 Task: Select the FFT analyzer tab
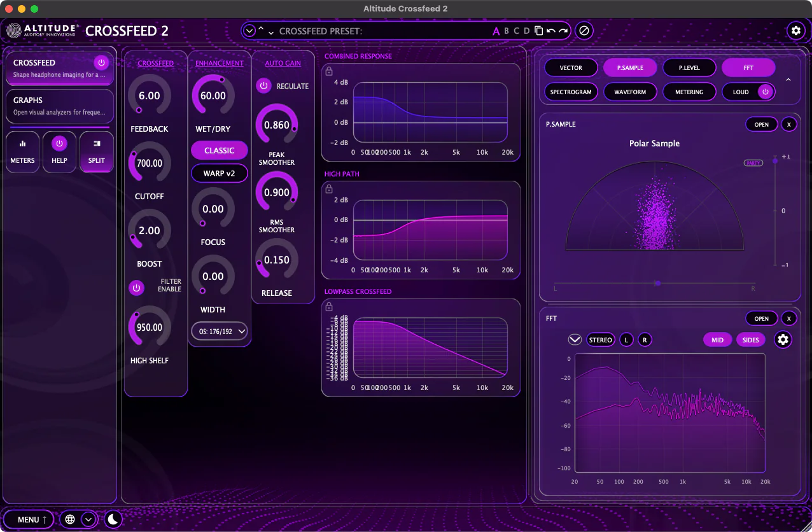(748, 67)
